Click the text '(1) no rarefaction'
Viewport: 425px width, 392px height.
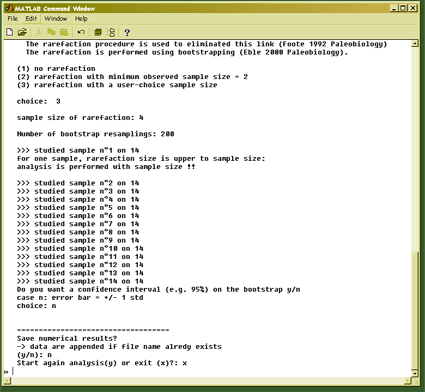tap(56, 69)
